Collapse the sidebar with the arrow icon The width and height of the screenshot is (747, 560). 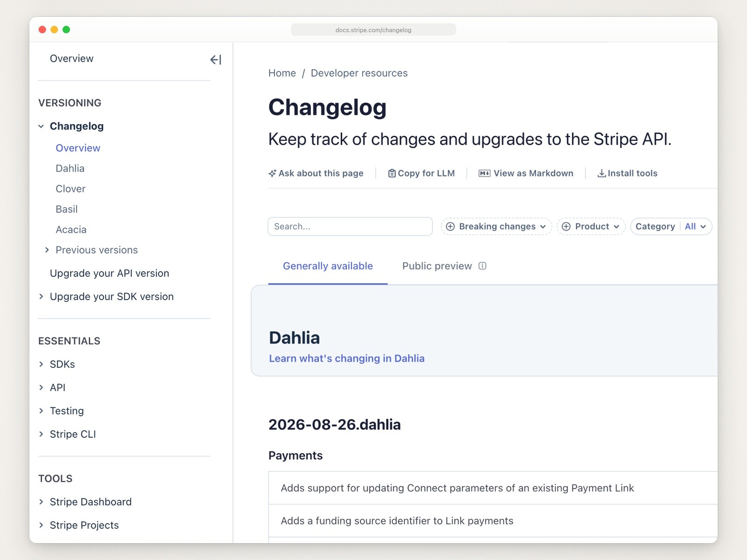pyautogui.click(x=216, y=60)
